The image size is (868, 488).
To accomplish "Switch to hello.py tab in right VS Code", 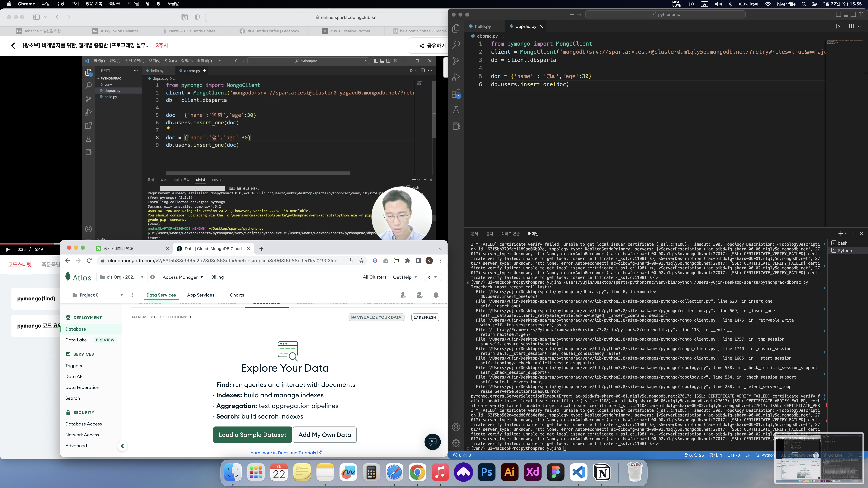I will click(x=482, y=26).
